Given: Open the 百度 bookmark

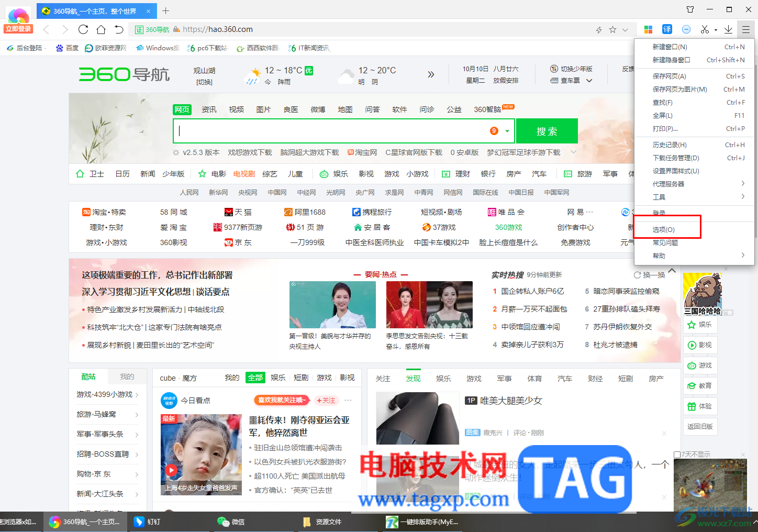Looking at the screenshot, I should click(x=68, y=48).
